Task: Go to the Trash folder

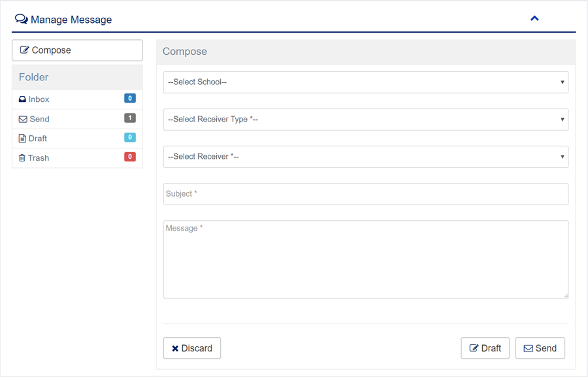Action: 39,158
